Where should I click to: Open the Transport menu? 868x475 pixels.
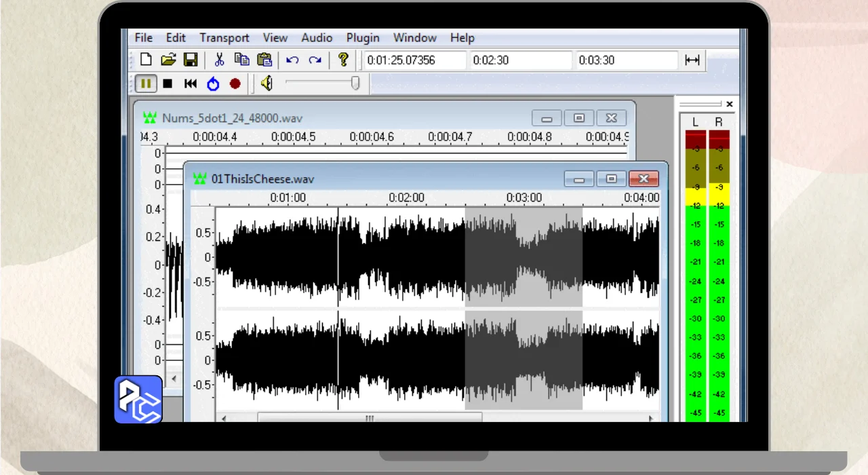click(224, 38)
